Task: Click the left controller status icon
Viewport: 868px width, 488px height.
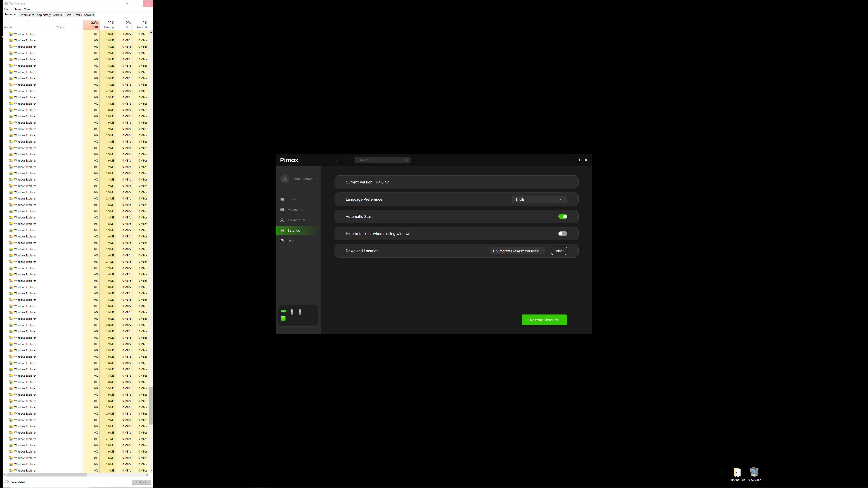Action: click(x=292, y=312)
